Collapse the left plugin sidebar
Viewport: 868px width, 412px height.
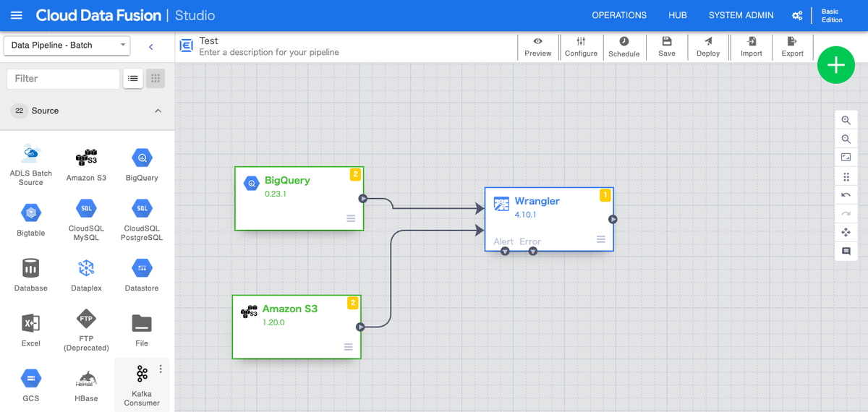click(x=151, y=47)
